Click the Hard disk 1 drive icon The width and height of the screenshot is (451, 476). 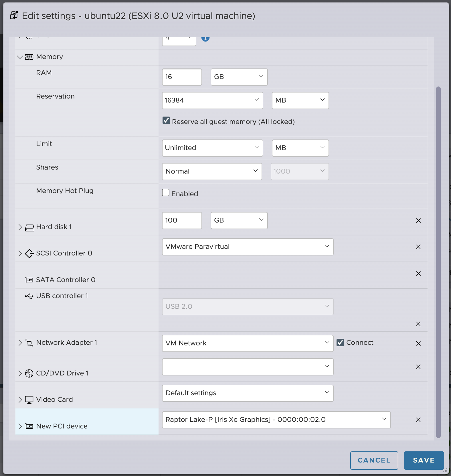30,228
